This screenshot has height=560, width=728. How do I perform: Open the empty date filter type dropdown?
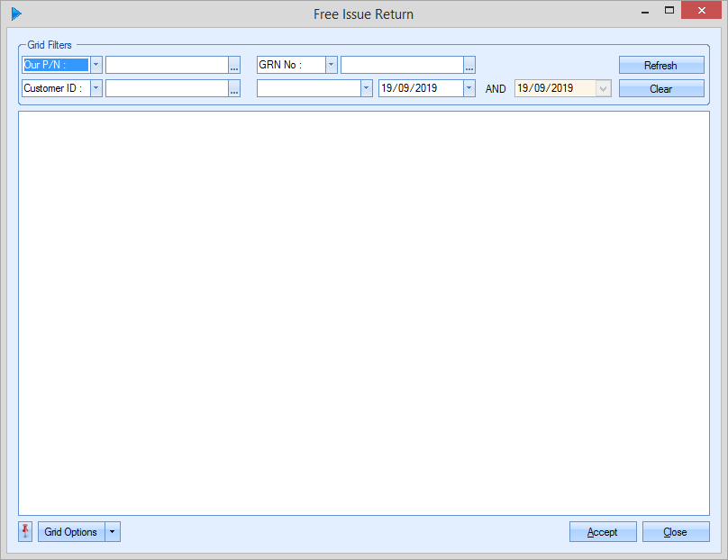click(366, 88)
